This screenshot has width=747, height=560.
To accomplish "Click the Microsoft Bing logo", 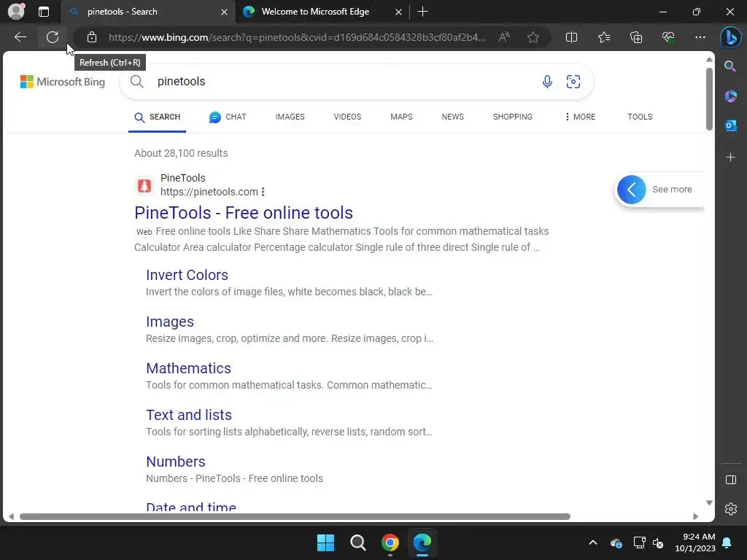I will point(63,82).
